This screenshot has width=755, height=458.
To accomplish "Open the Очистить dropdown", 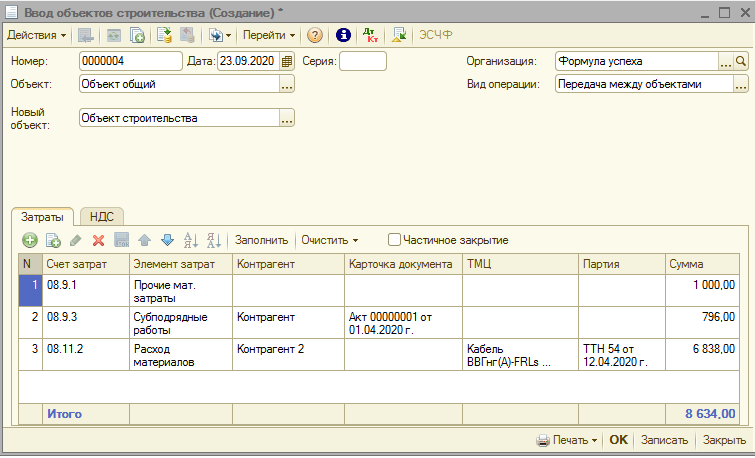I will click(x=329, y=240).
